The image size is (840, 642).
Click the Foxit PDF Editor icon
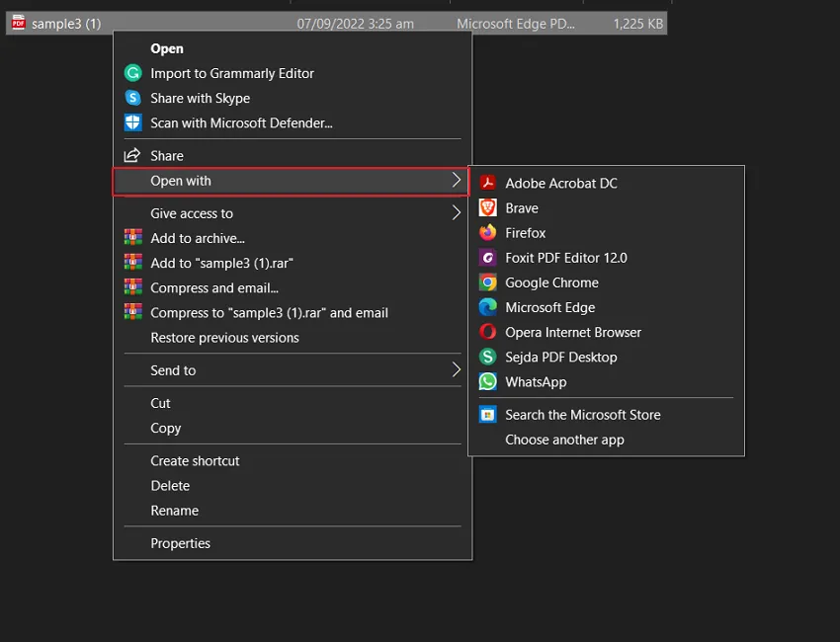tap(487, 258)
